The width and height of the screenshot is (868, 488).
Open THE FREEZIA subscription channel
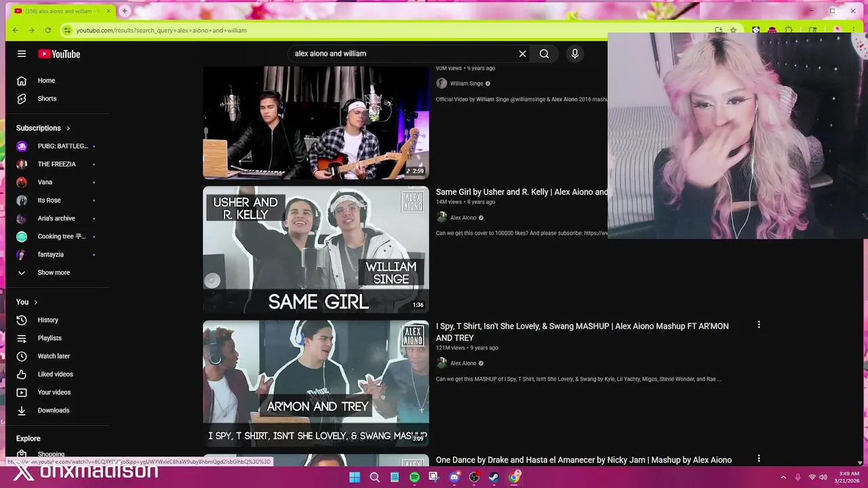tap(58, 164)
